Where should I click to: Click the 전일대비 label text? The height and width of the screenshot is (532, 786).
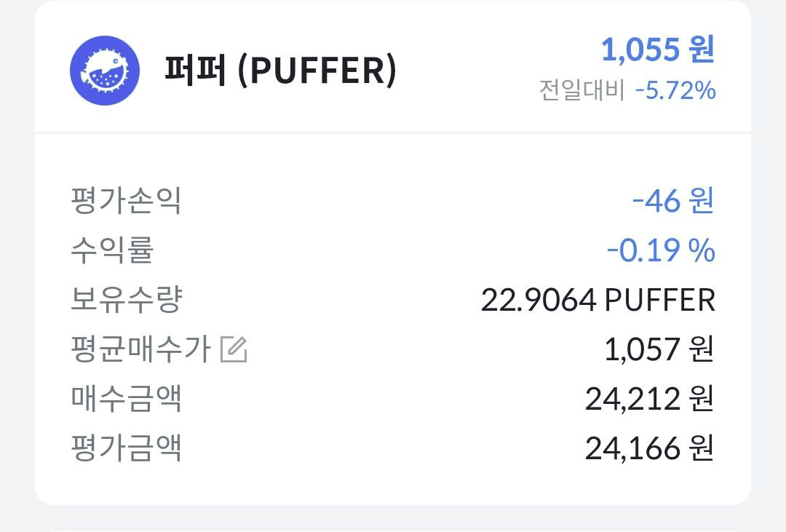582,91
